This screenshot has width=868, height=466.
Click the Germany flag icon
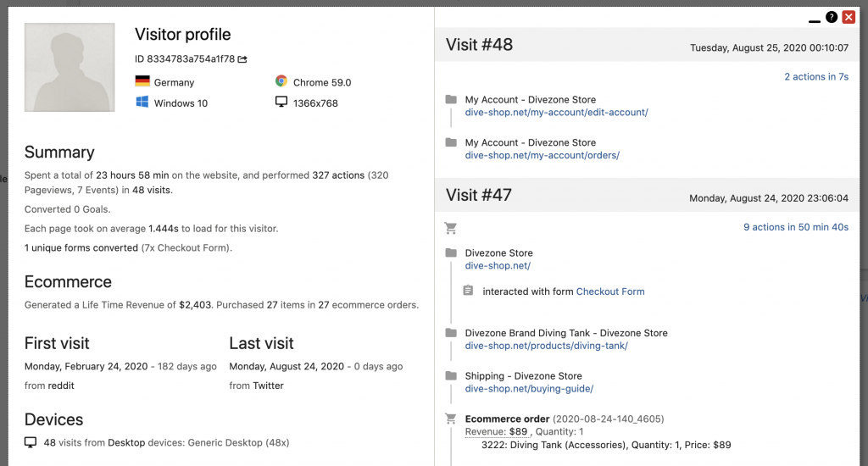point(142,81)
